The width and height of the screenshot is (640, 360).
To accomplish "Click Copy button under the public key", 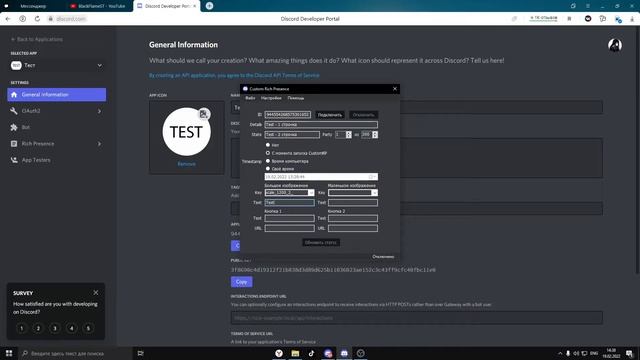I will tap(241, 282).
